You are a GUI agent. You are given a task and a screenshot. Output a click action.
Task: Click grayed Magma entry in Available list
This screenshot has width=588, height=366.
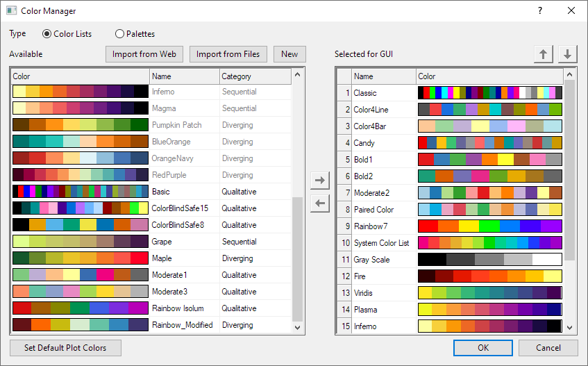(164, 108)
